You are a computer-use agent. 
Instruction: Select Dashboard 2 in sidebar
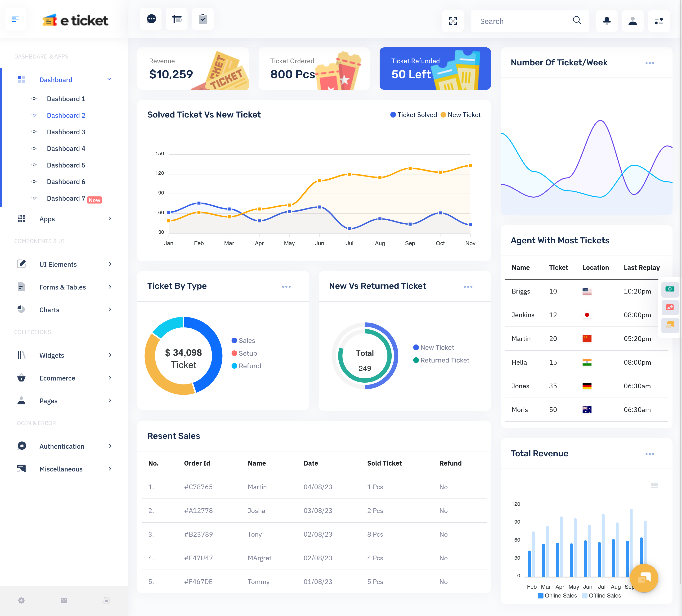tap(66, 115)
